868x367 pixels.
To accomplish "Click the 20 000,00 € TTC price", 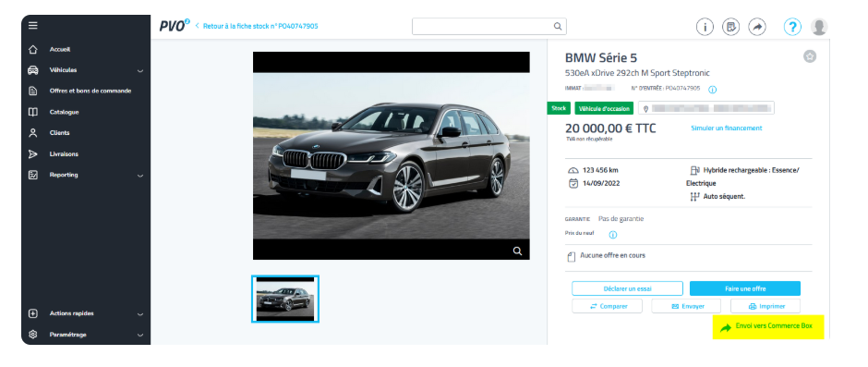I will [x=610, y=128].
